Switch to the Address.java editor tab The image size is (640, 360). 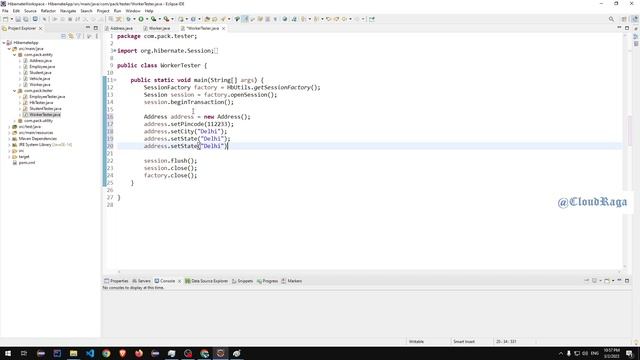[119, 28]
